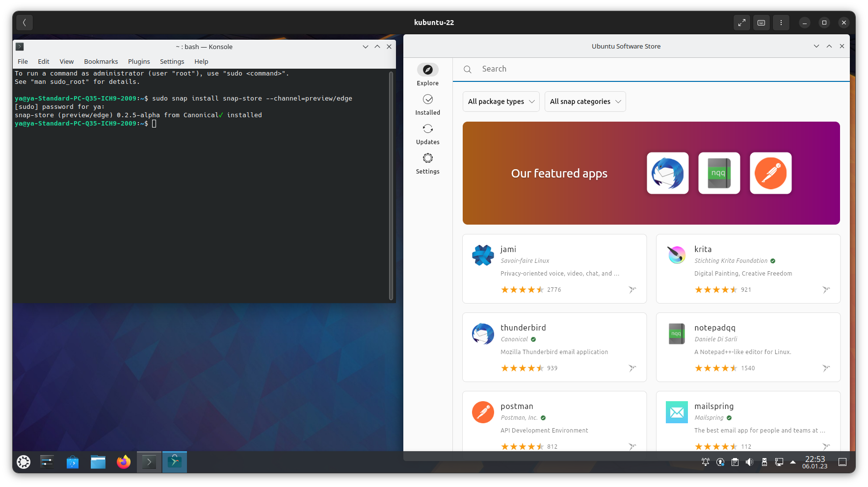Open the Explore section in Software Store
Image resolution: width=868 pixels, height=487 pixels.
pos(427,75)
